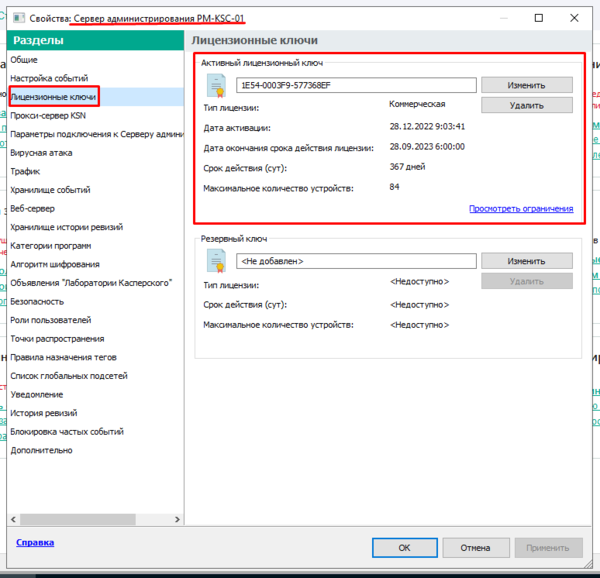Click the active key field 1E54-0003F9-577368EF

(356, 85)
